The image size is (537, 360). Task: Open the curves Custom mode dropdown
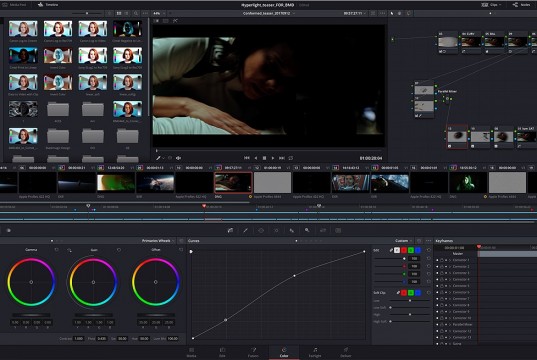(x=403, y=241)
